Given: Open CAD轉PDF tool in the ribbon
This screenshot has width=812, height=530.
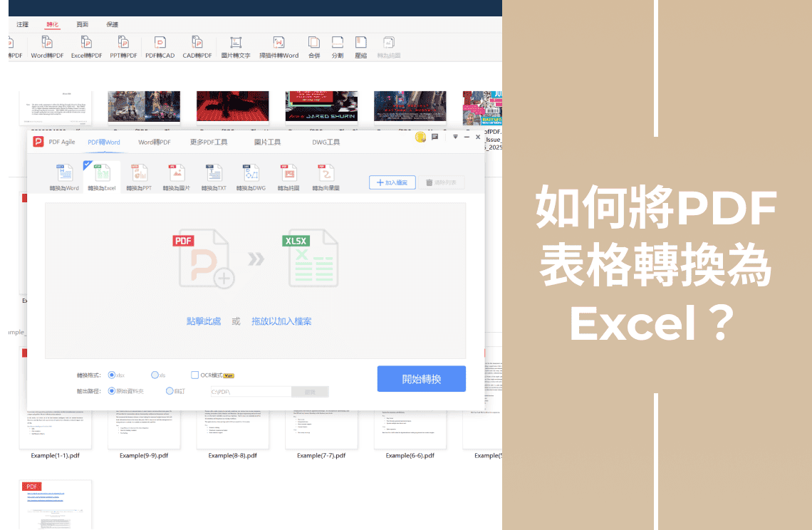Looking at the screenshot, I should 197,48.
